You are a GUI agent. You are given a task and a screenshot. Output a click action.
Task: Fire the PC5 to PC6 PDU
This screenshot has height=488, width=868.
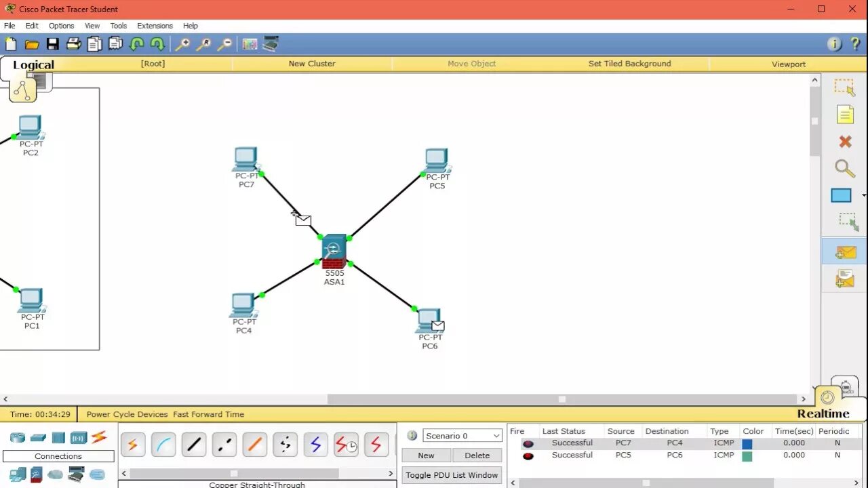[x=528, y=455]
